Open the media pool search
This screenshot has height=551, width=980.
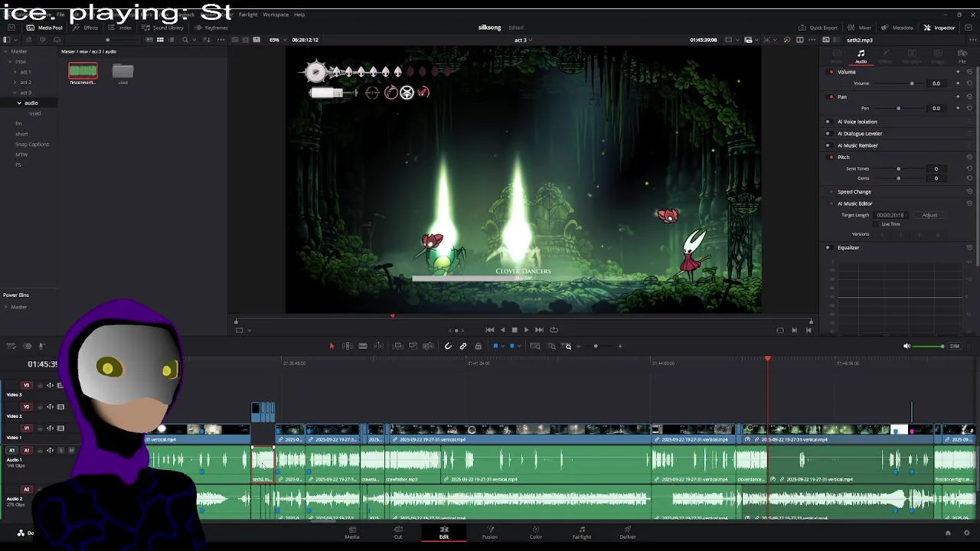185,40
